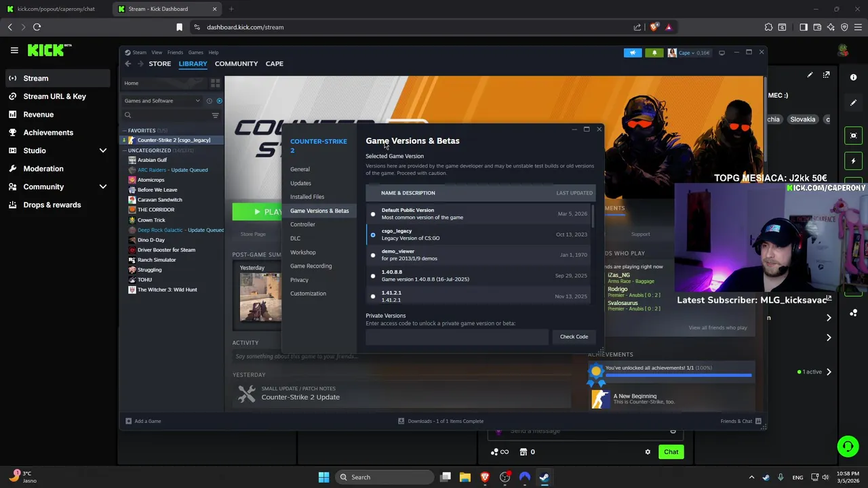Pop out the Kick stream info panel
Viewport: 868px width, 488px height.
826,75
